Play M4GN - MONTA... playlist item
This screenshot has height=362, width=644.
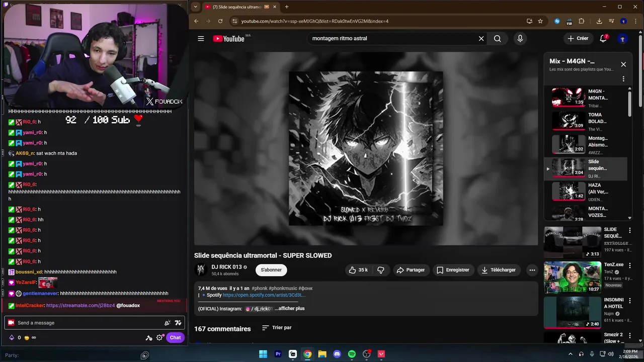[x=586, y=98]
